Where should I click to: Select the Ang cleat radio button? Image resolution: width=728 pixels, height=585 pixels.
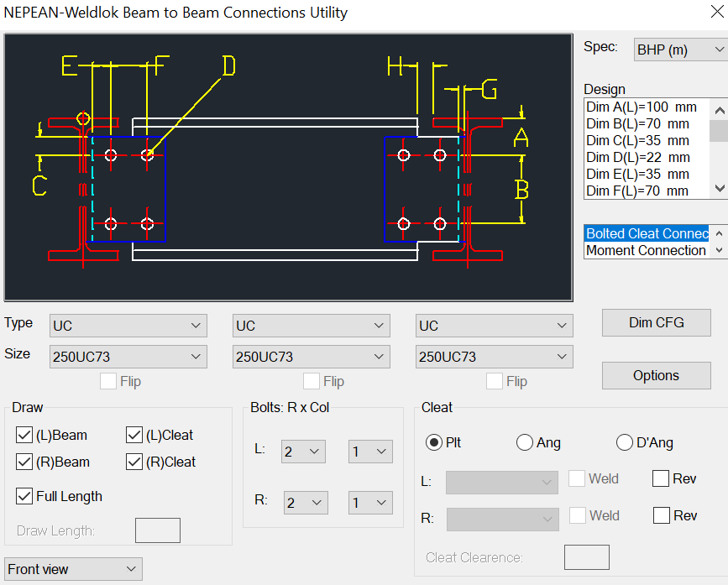(x=525, y=442)
